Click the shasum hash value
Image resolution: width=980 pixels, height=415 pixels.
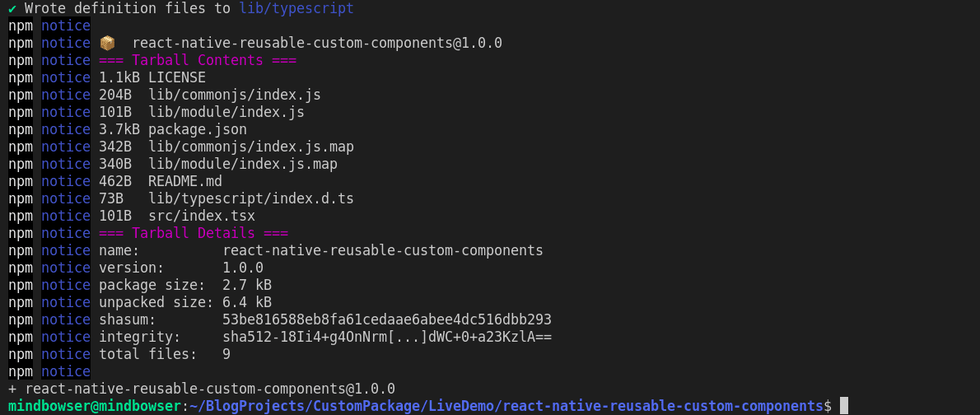pyautogui.click(x=386, y=319)
